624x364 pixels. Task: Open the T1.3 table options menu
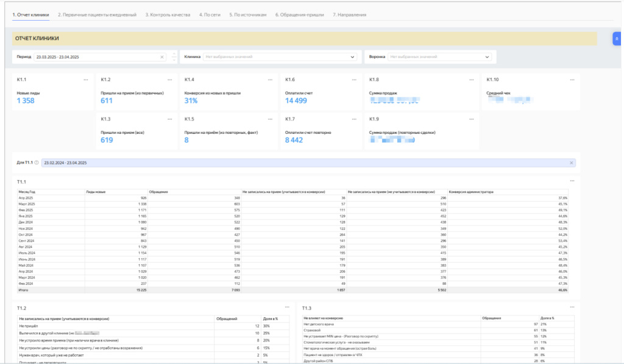pos(572,308)
